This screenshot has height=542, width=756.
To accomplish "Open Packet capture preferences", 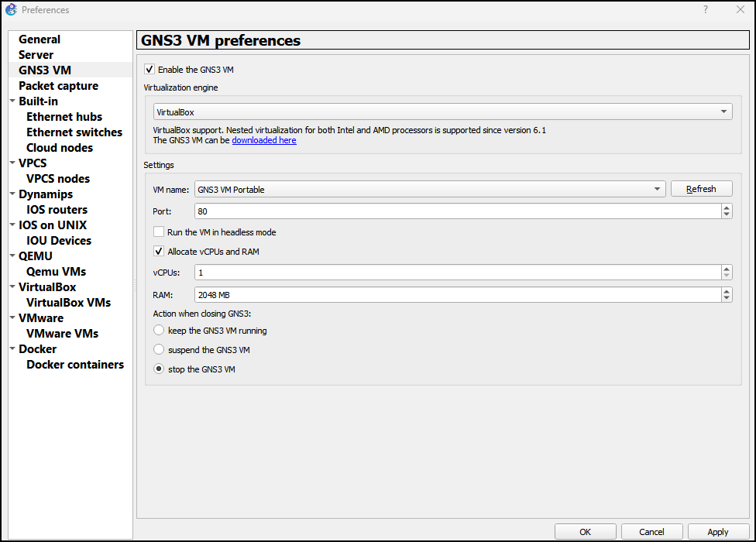I will point(58,86).
